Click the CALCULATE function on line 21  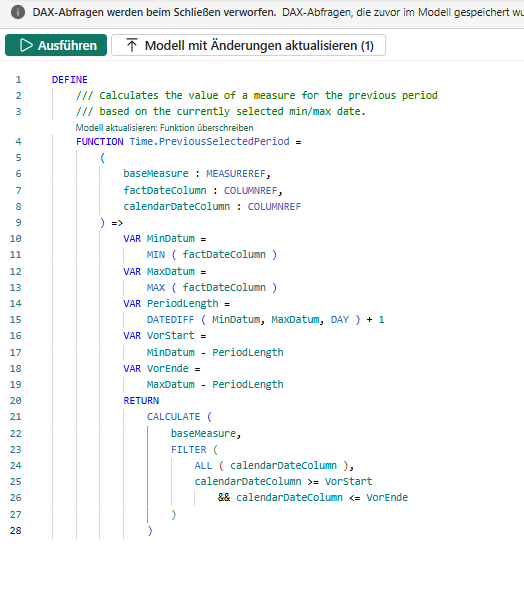tap(174, 417)
